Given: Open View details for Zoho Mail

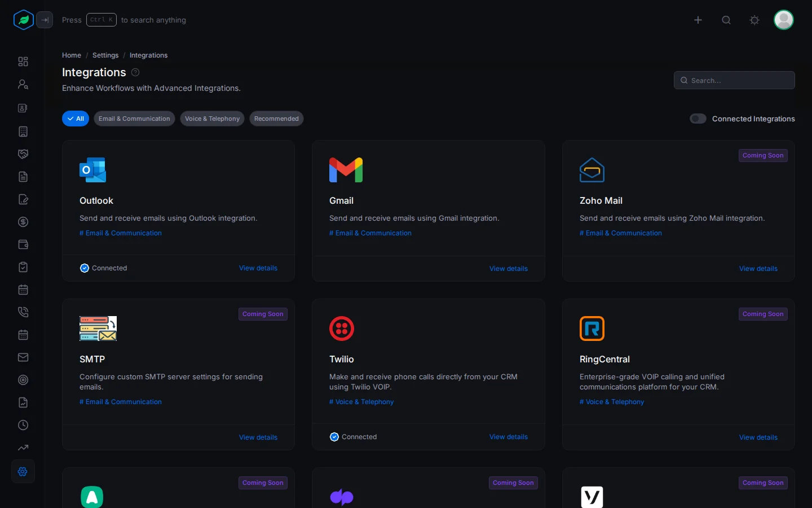Looking at the screenshot, I should [x=758, y=269].
